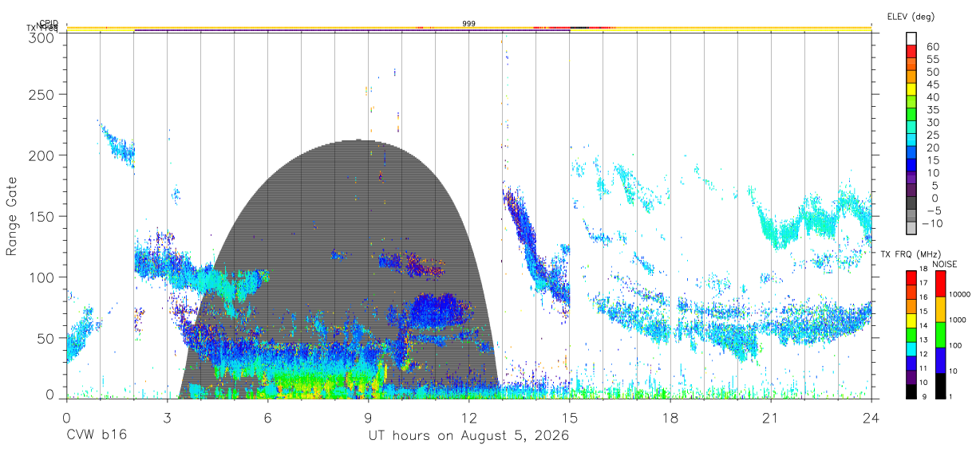Click the white swatch atop the ELEV colorbar

click(x=911, y=39)
